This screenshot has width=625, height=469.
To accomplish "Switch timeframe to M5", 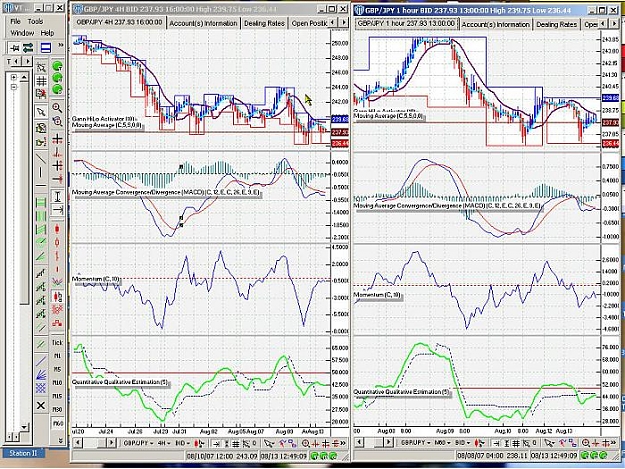I will coord(57,369).
